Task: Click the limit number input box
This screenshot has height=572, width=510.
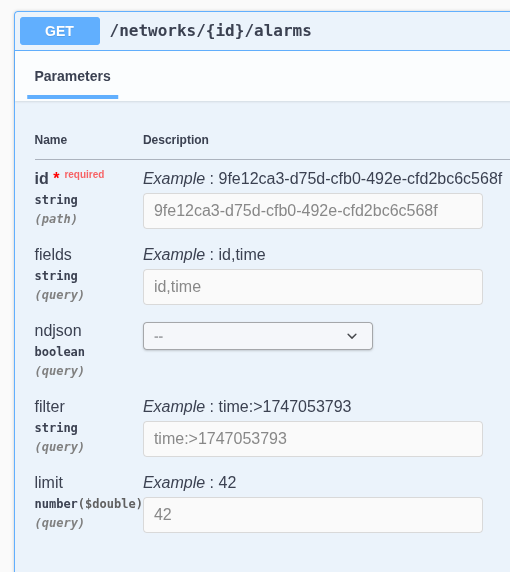Action: click(x=313, y=515)
